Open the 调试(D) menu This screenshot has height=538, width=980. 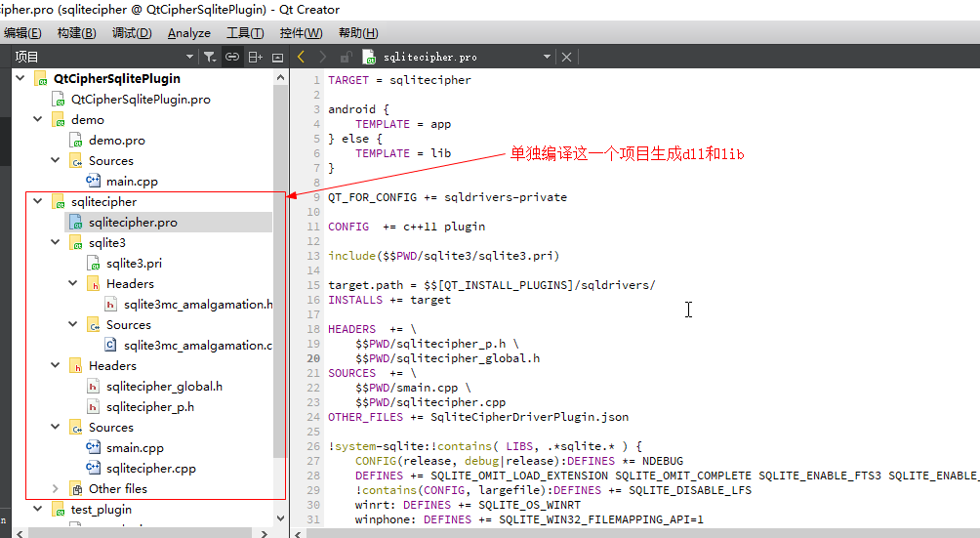[132, 33]
